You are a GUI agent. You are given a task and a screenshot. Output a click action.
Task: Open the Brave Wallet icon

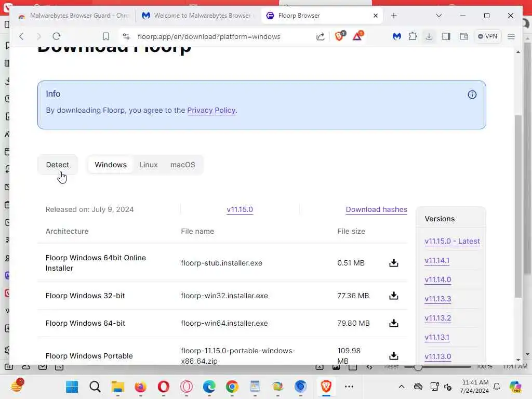[463, 36]
